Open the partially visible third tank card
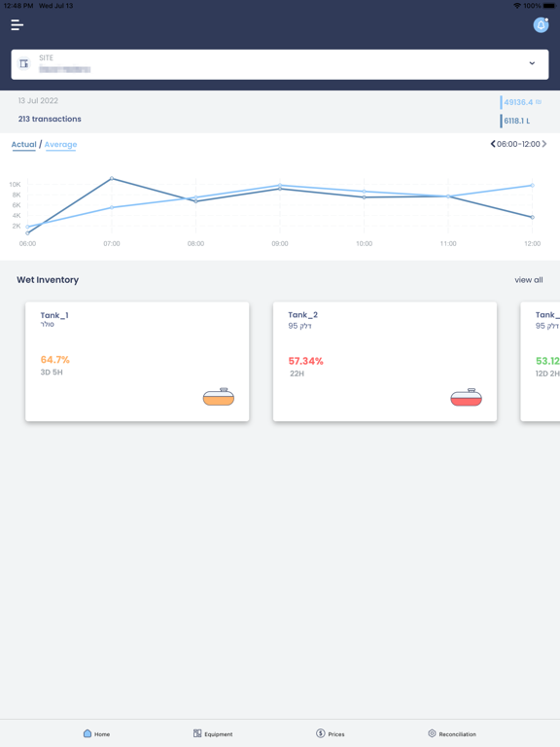 (541, 361)
